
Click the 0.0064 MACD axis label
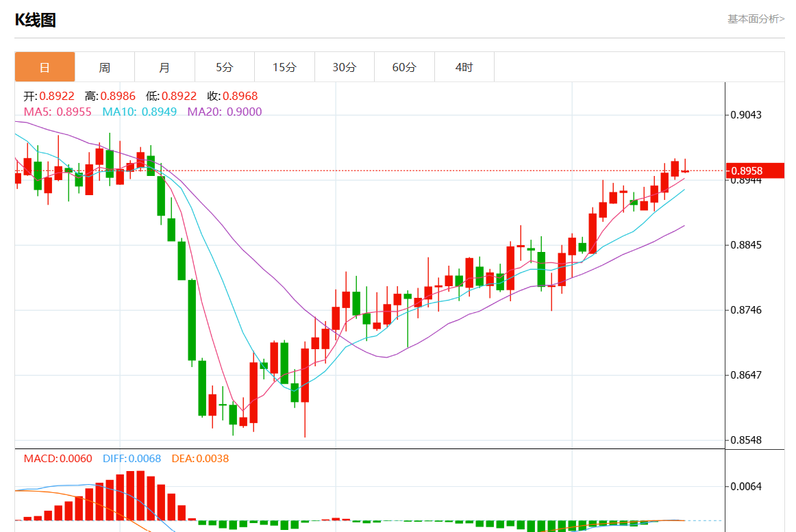(x=746, y=486)
